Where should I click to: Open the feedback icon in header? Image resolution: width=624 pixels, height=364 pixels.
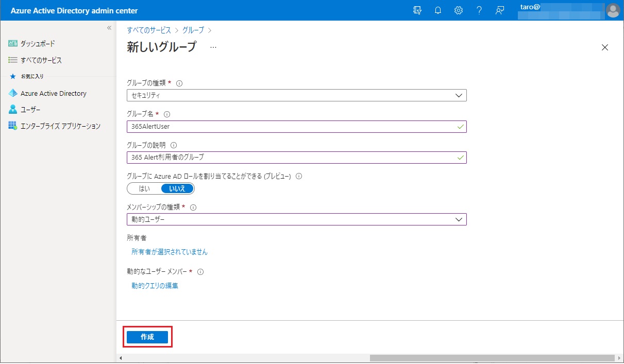click(x=499, y=10)
